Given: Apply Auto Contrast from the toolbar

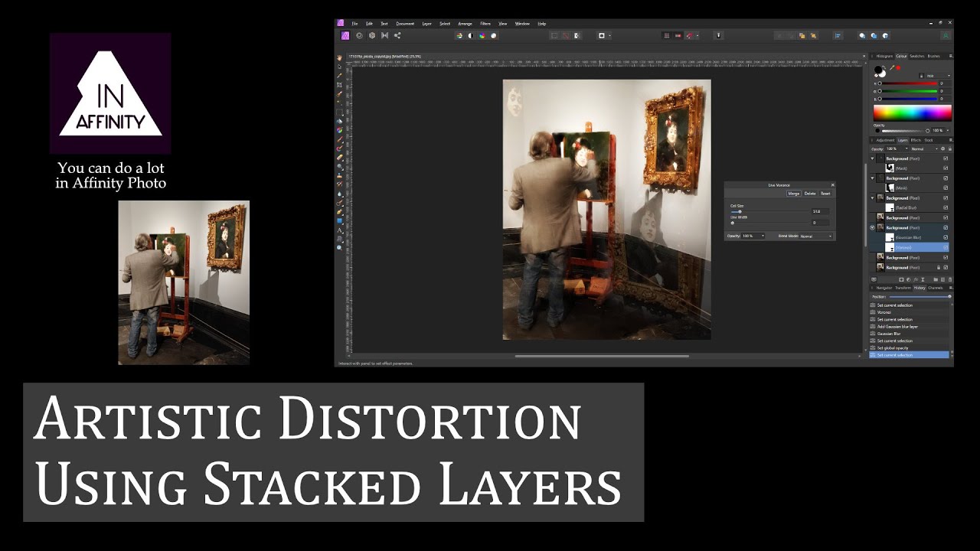Looking at the screenshot, I should point(471,35).
